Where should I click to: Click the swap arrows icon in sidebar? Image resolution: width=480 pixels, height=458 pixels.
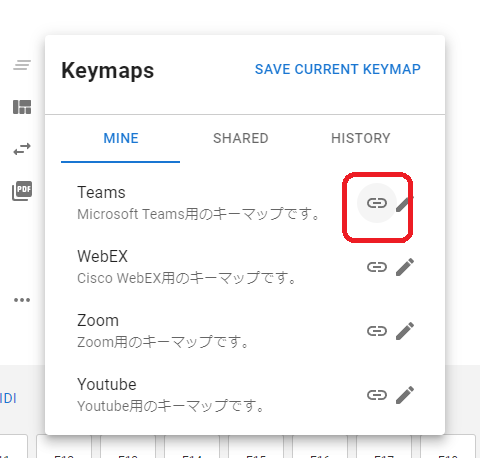click(x=22, y=149)
